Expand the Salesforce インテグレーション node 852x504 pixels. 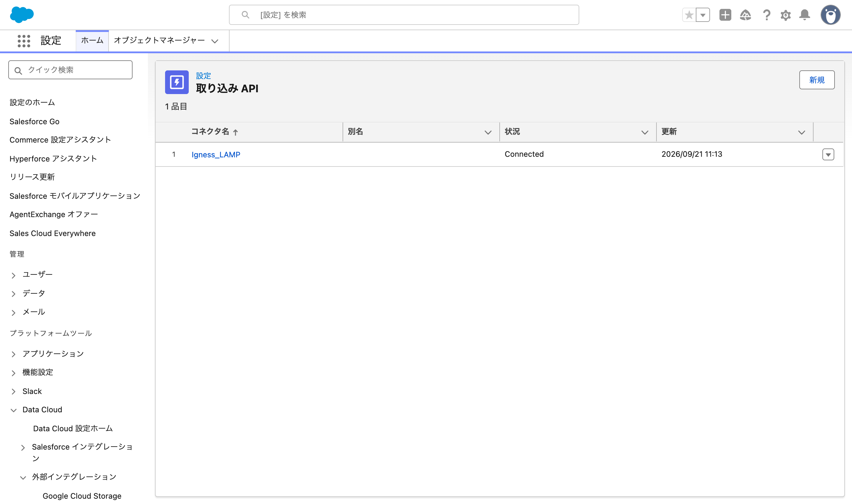pos(23,448)
